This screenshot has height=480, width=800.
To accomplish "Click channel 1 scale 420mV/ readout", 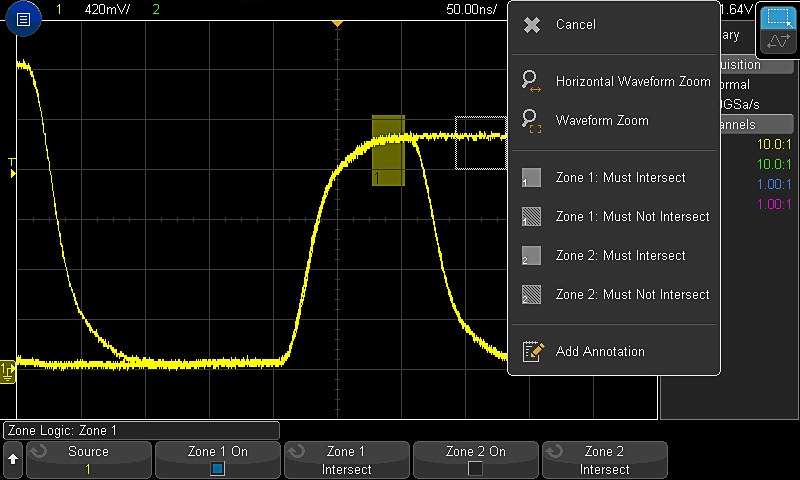I will [x=107, y=9].
